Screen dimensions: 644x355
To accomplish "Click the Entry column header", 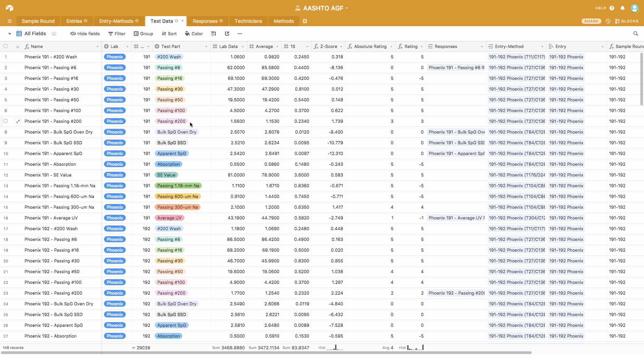I will pyautogui.click(x=577, y=47).
